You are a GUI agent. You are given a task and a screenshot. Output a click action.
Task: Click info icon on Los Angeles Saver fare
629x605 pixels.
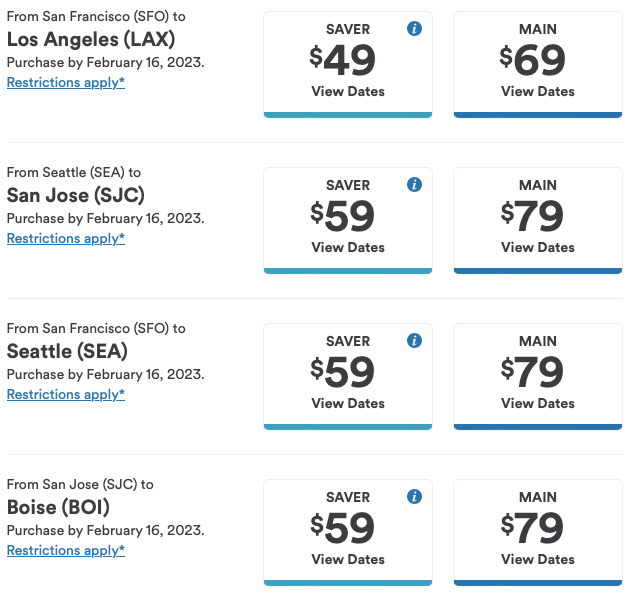415,29
